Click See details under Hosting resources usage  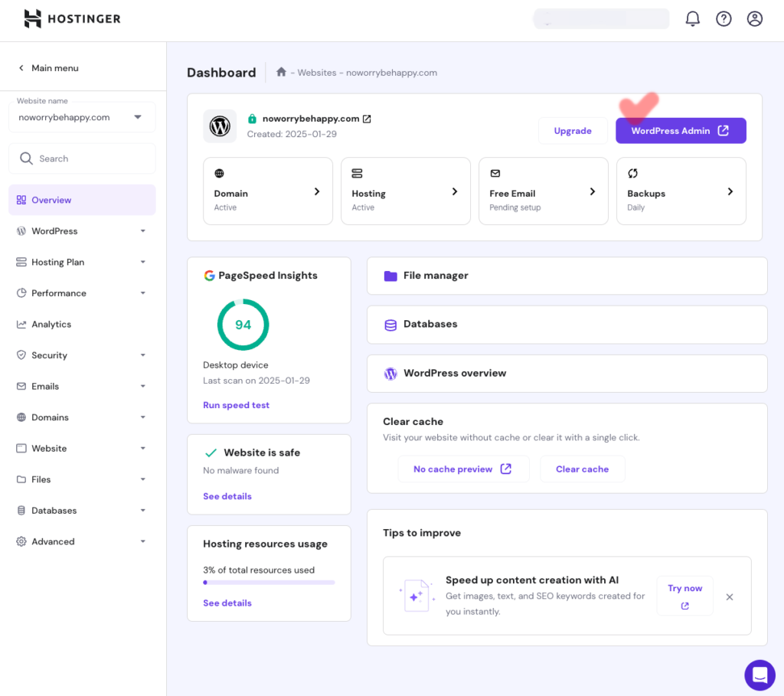click(227, 603)
